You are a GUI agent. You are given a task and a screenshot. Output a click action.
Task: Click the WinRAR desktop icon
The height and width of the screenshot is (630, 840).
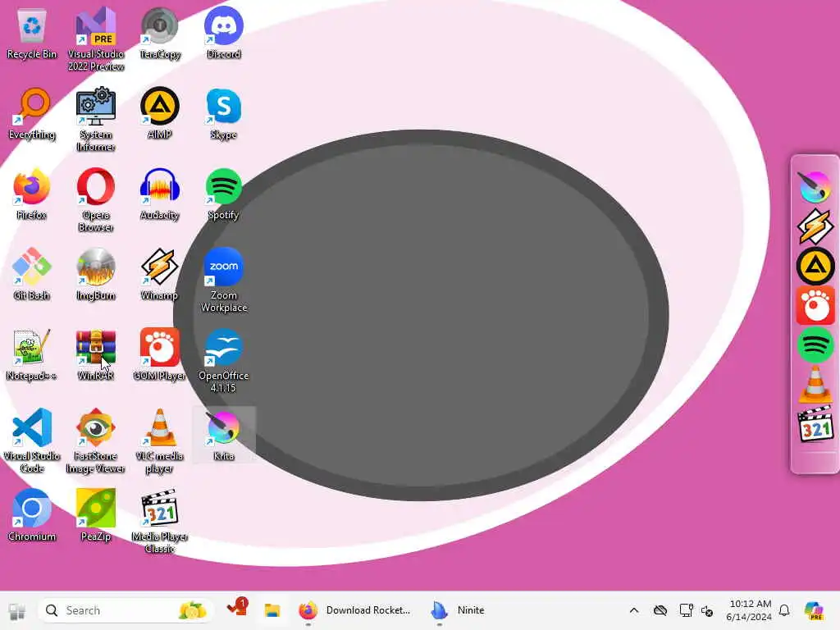click(x=96, y=354)
